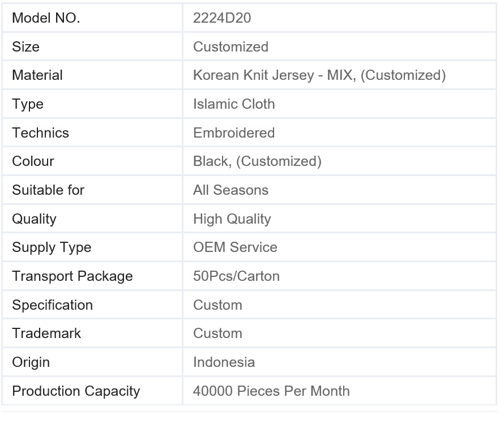The width and height of the screenshot is (504, 432).
Task: Select the 50Pcs/Carton transport package value
Action: [x=236, y=276]
